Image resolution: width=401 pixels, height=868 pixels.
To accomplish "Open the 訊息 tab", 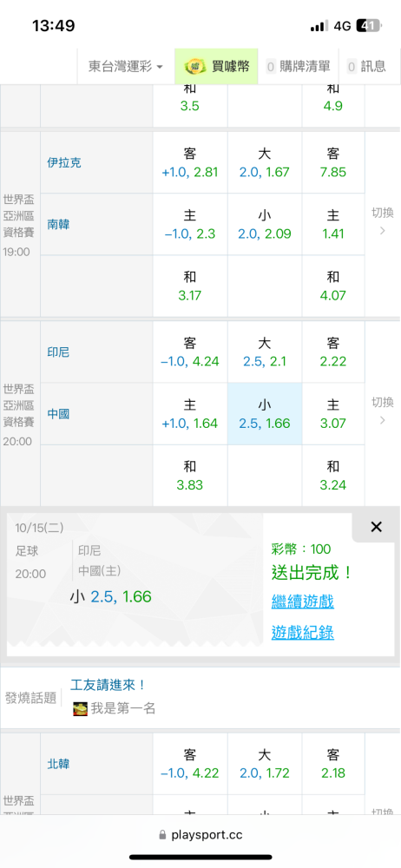I will [x=366, y=67].
